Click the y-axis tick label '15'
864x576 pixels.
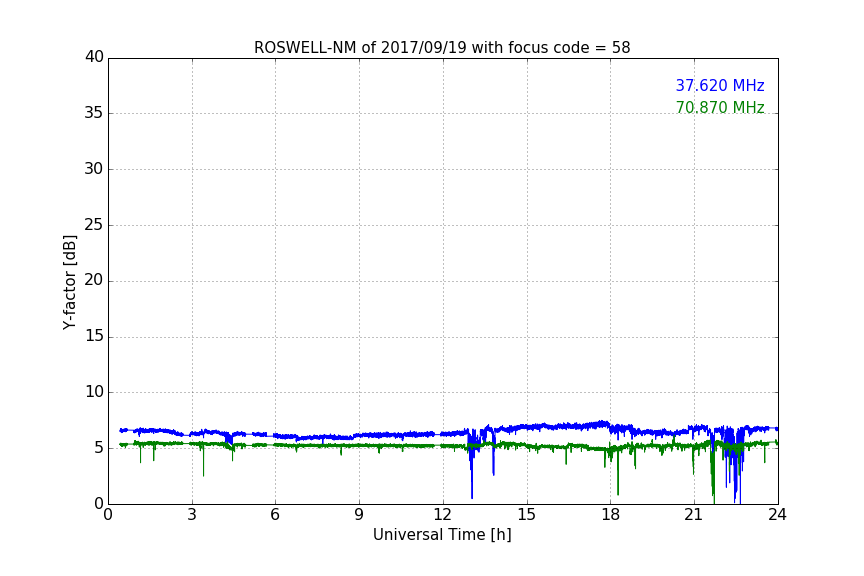[94, 336]
